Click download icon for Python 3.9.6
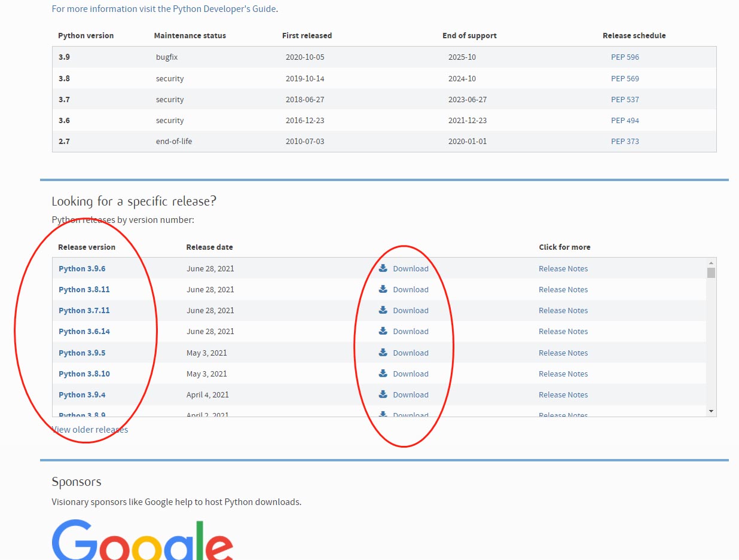The height and width of the screenshot is (560, 739). click(383, 268)
